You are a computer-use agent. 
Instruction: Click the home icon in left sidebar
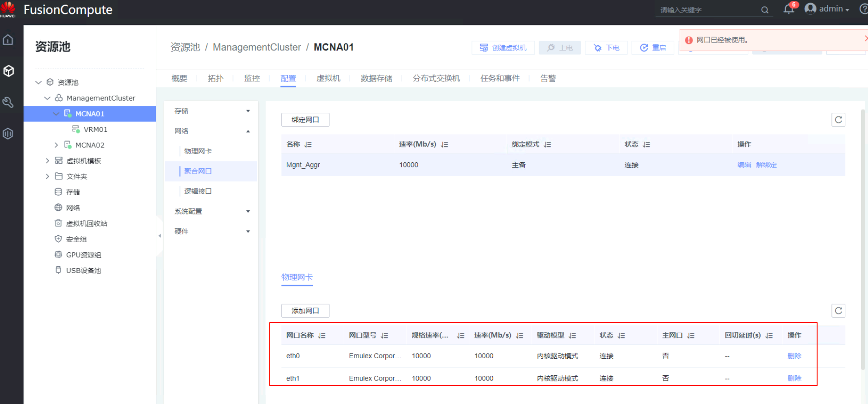[8, 40]
